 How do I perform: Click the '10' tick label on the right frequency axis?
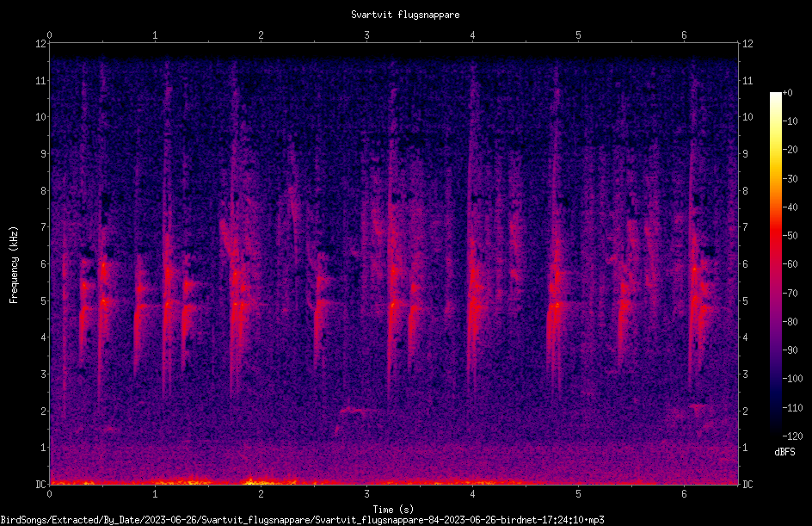tap(747, 117)
